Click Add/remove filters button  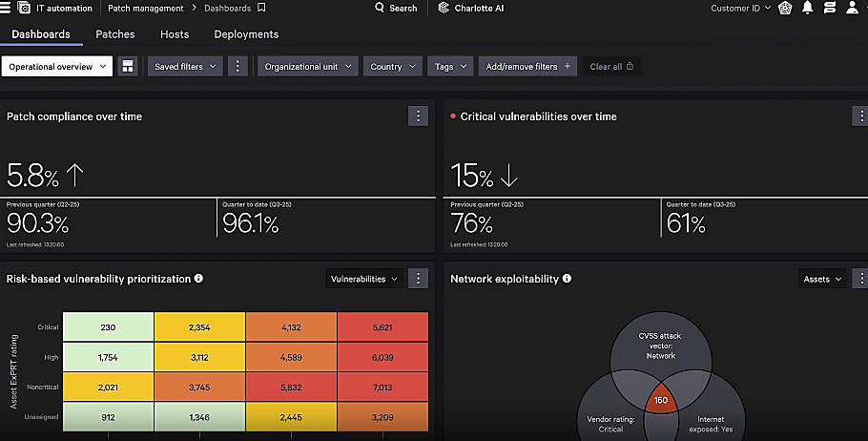(527, 67)
